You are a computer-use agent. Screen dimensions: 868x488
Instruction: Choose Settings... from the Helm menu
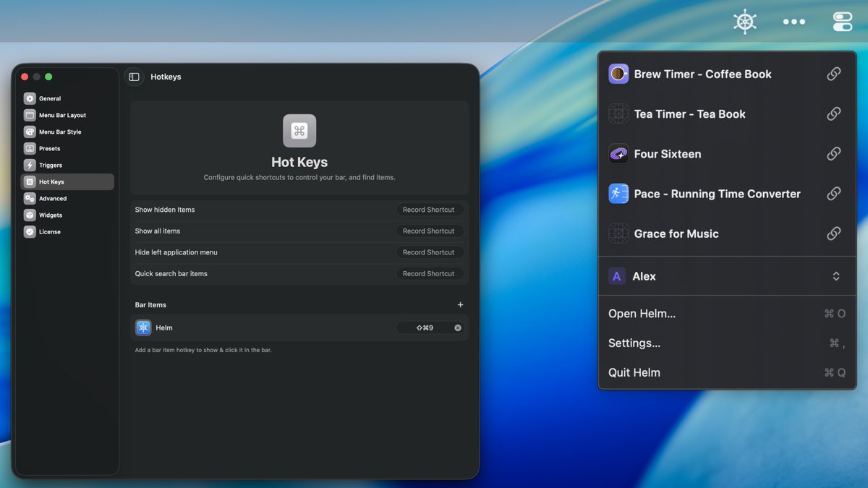pos(634,343)
